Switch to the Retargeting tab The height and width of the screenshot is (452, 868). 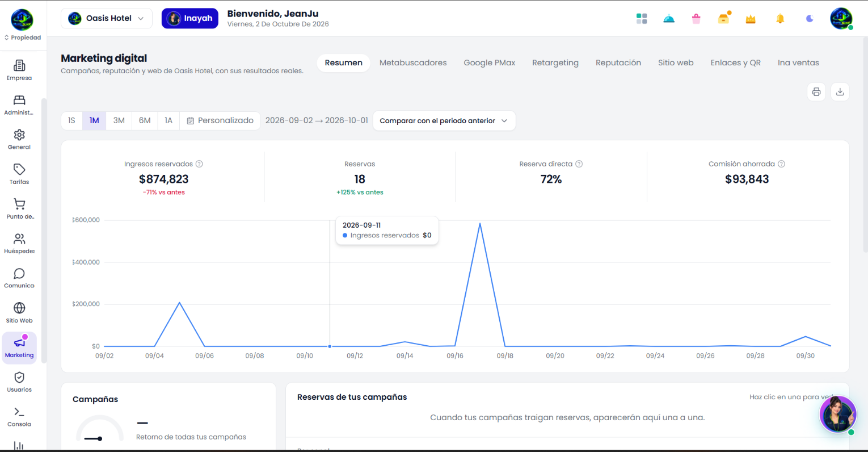pos(555,63)
